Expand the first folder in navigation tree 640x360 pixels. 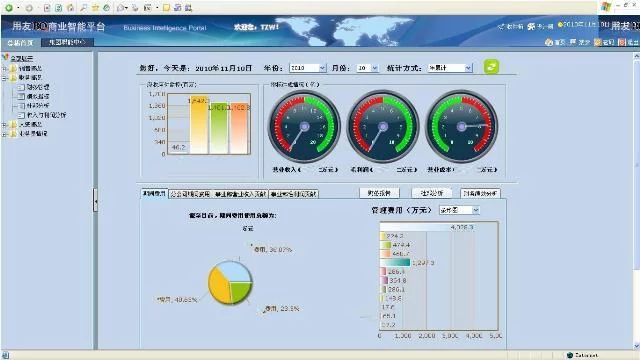tap(4, 68)
